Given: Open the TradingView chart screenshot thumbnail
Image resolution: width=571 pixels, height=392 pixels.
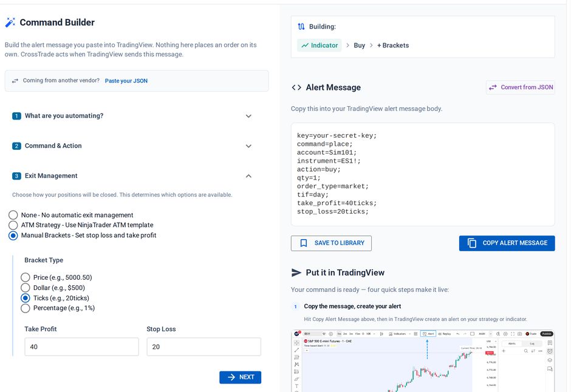Looking at the screenshot, I should pyautogui.click(x=423, y=360).
